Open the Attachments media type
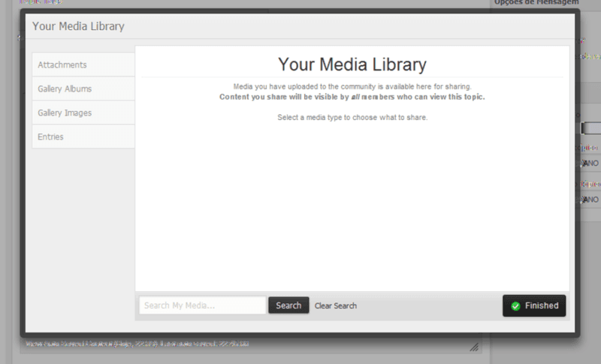This screenshot has height=364, width=601. [83, 65]
